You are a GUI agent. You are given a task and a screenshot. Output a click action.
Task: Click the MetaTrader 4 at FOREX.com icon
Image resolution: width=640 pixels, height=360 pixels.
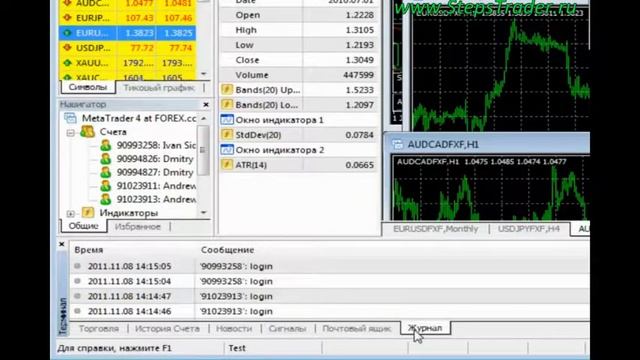tap(70, 118)
